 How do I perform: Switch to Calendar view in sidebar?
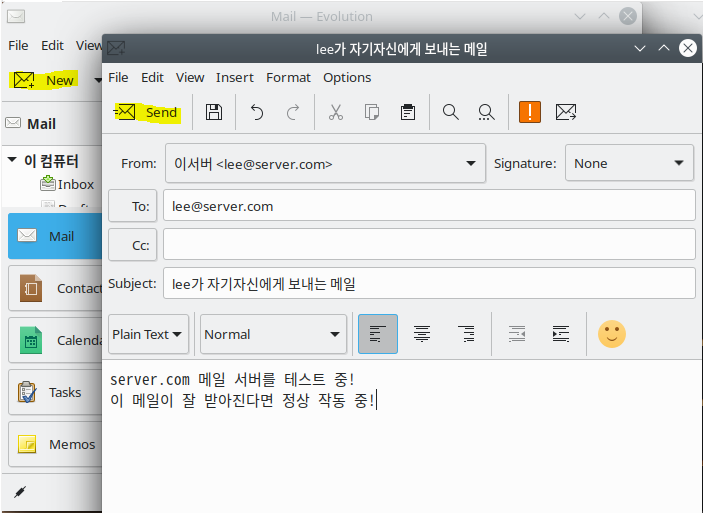pos(55,340)
